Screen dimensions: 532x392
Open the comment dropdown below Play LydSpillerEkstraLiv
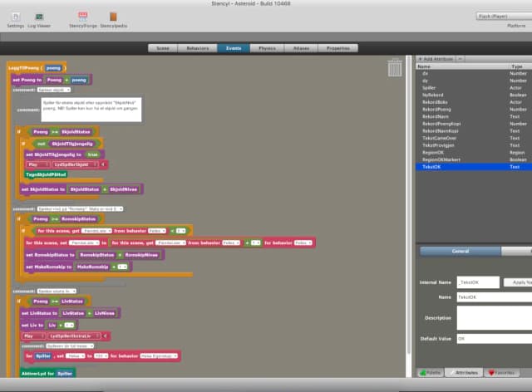click(70, 345)
